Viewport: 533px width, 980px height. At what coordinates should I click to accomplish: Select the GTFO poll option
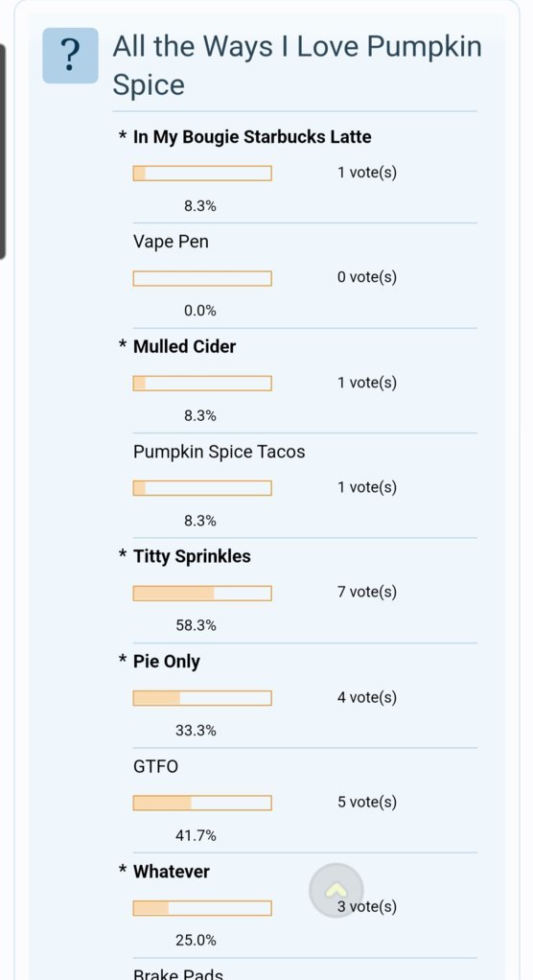tap(155, 766)
